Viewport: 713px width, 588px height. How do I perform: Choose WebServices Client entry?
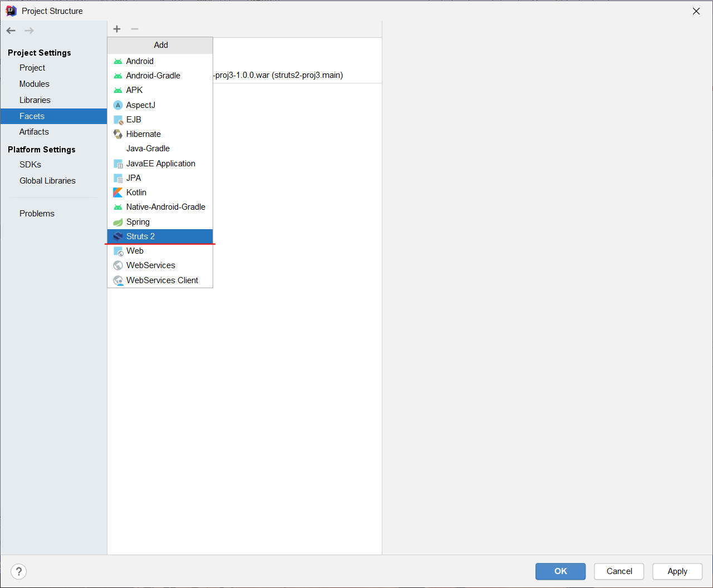tap(160, 280)
